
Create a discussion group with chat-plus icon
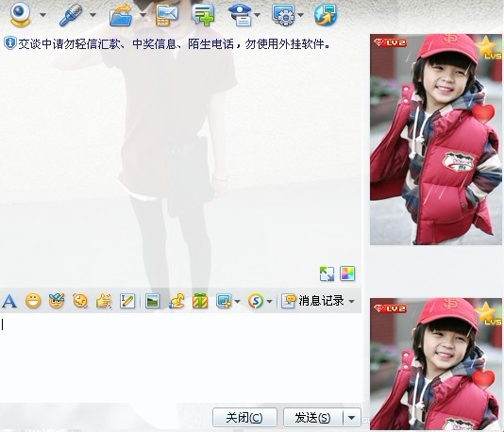click(203, 15)
